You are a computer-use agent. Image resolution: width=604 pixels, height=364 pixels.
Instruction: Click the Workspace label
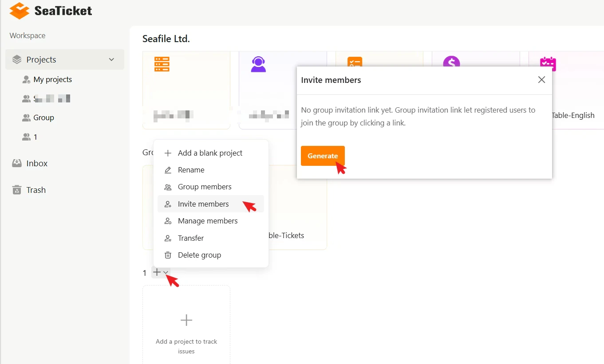[28, 35]
